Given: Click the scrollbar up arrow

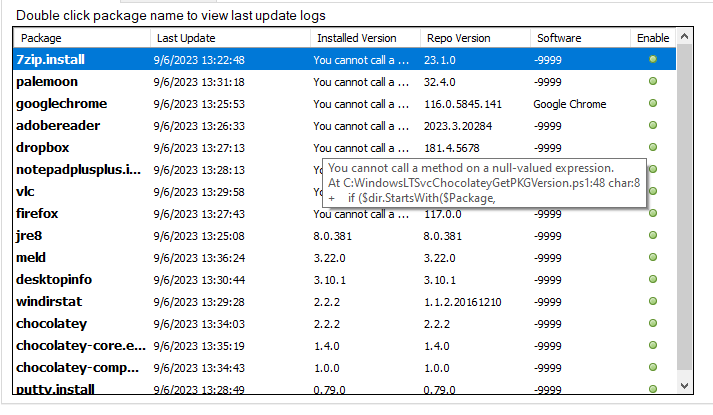Looking at the screenshot, I should [x=684, y=37].
